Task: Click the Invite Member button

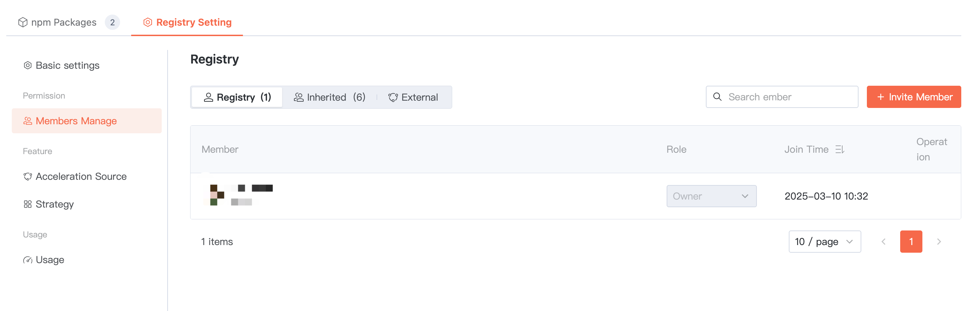Action: tap(913, 97)
